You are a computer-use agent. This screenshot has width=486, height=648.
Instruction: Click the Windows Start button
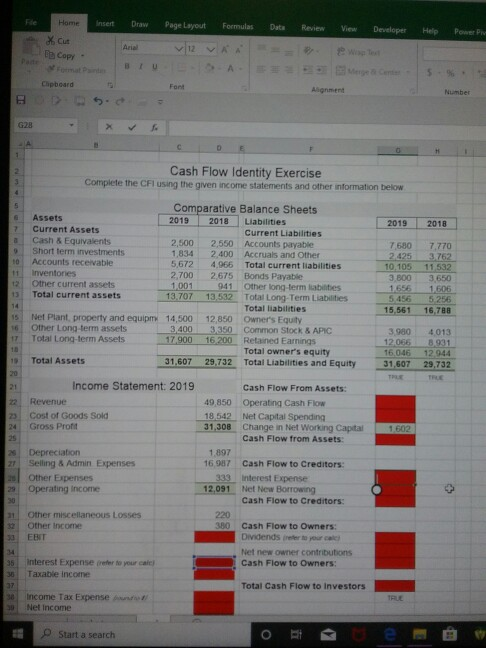click(x=17, y=634)
